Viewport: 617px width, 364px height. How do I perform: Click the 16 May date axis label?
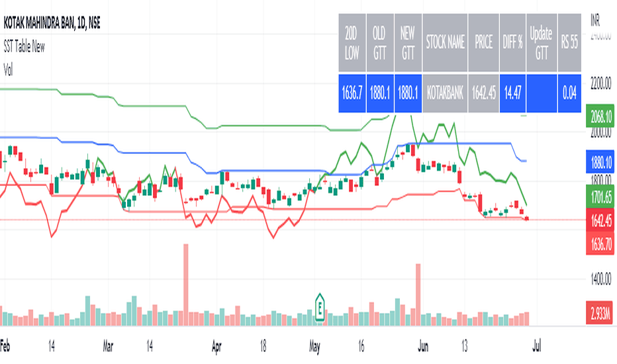(361, 346)
